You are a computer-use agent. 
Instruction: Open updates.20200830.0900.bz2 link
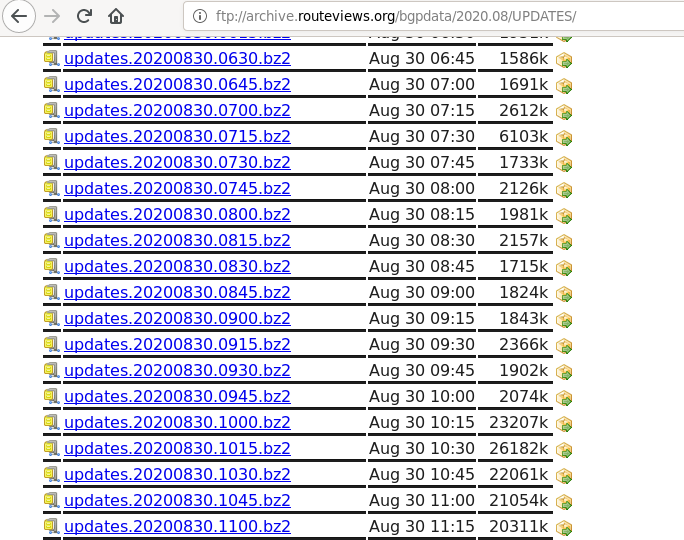[x=177, y=318]
